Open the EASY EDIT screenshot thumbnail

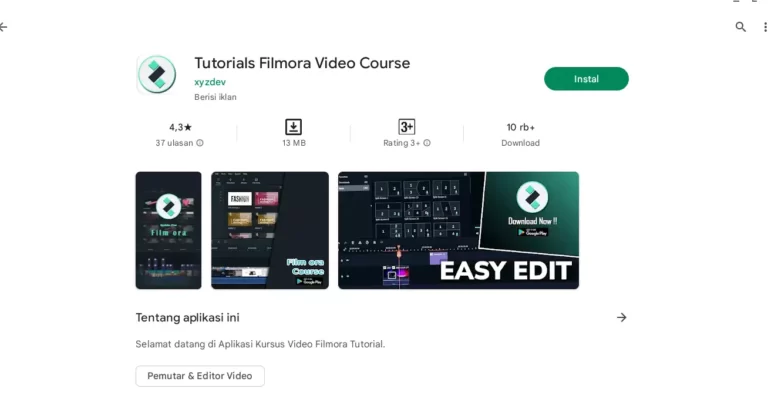tap(458, 230)
